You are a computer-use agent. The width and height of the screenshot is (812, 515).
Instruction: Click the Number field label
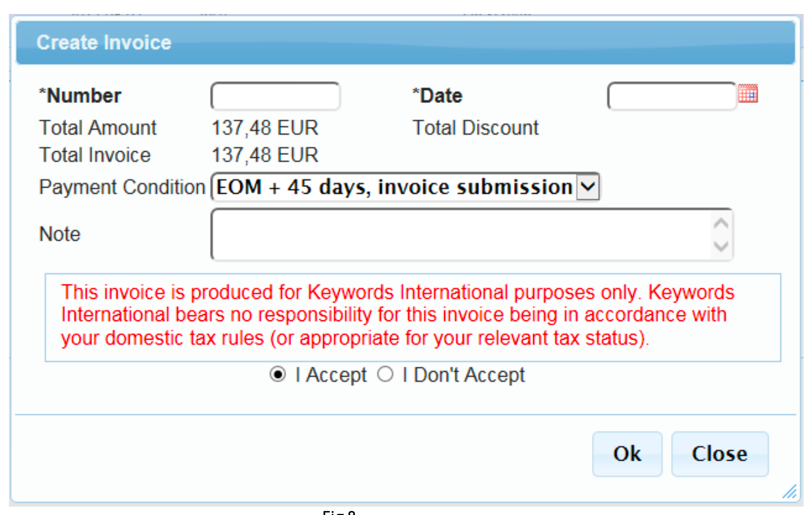click(81, 96)
